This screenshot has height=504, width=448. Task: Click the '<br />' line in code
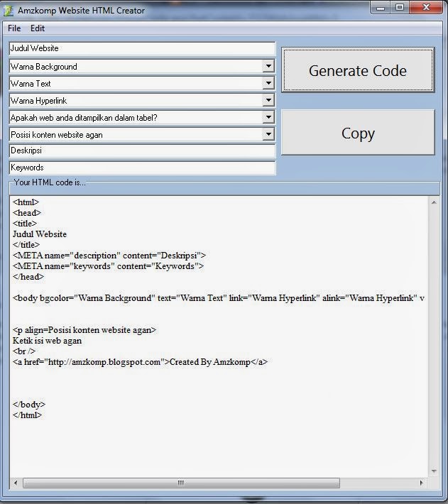(24, 351)
